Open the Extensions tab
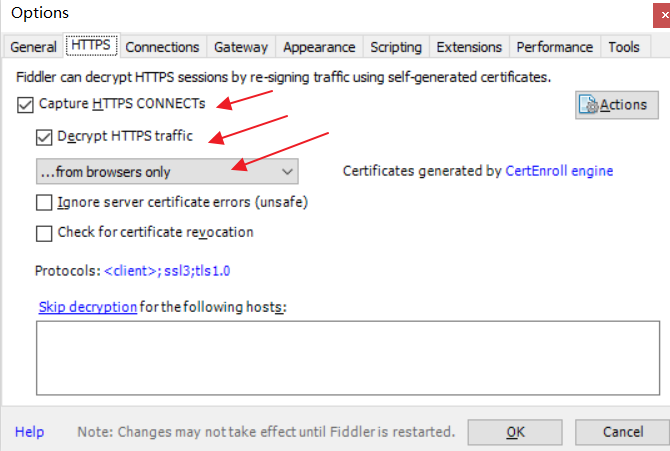670x451 pixels. (469, 47)
